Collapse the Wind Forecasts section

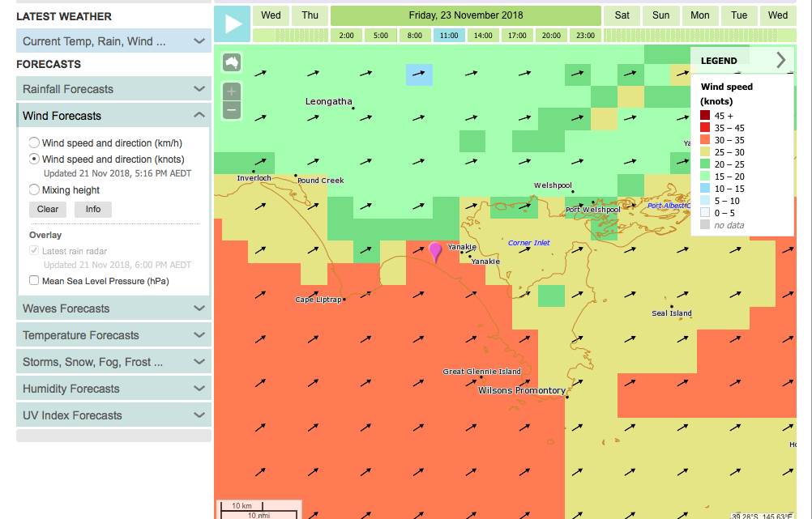coord(113,116)
